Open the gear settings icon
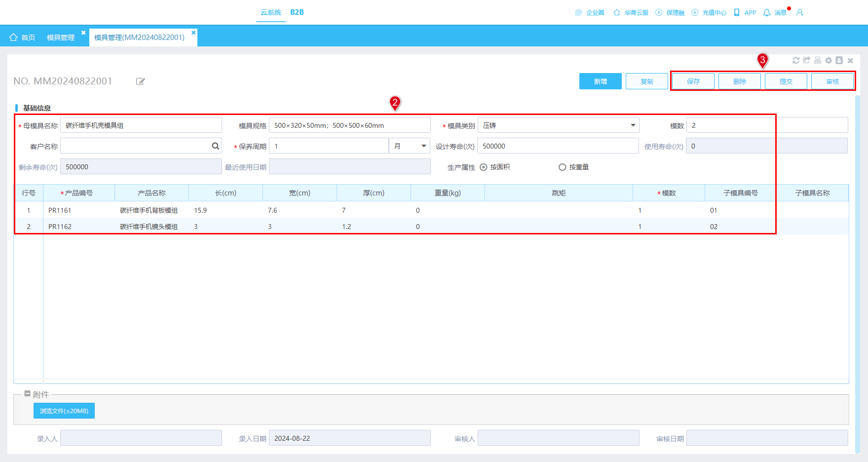868x462 pixels. [x=828, y=60]
